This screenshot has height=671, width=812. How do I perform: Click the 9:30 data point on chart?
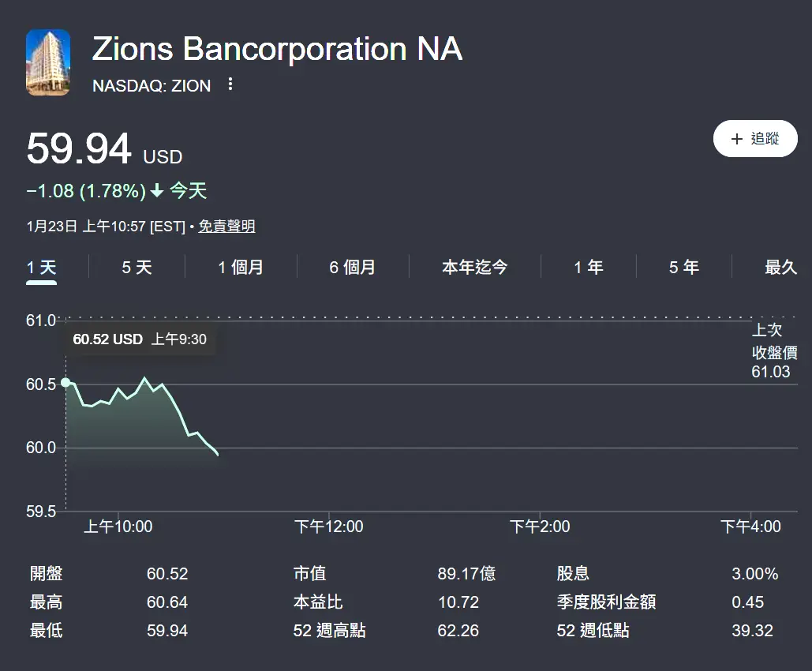[x=65, y=383]
